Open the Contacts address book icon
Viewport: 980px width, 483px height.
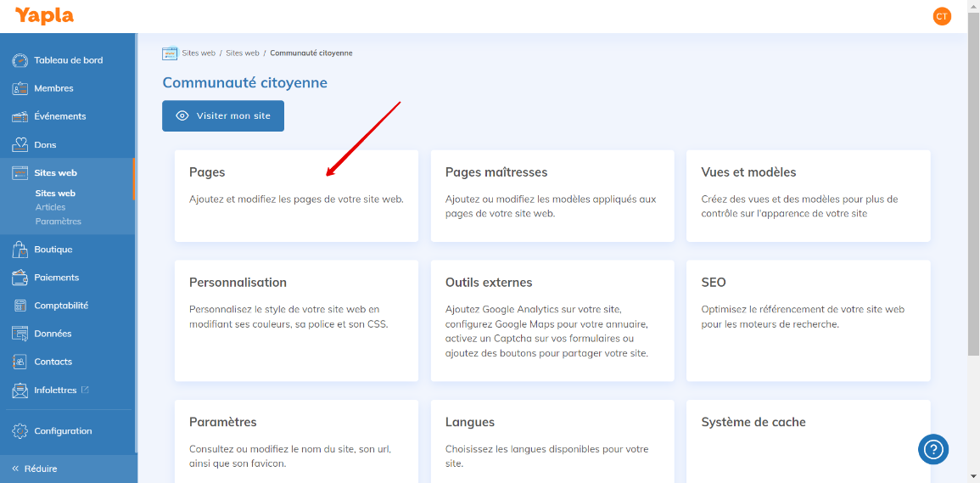(20, 362)
